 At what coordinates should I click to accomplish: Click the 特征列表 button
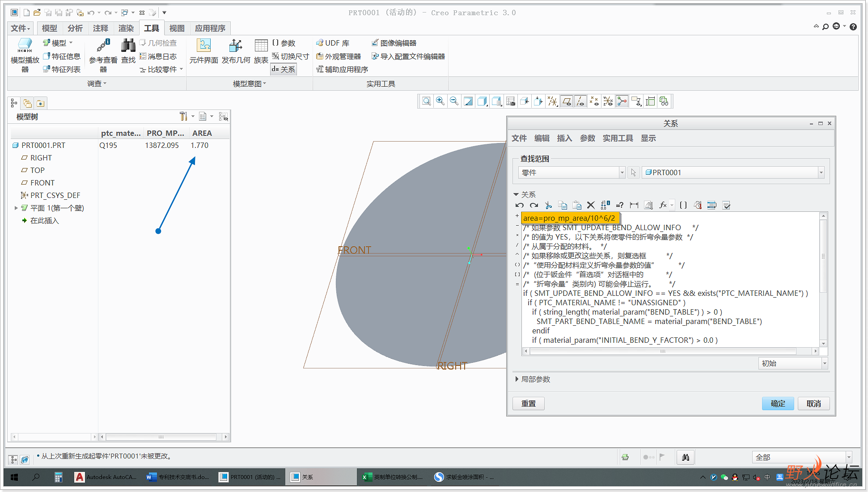coord(62,69)
